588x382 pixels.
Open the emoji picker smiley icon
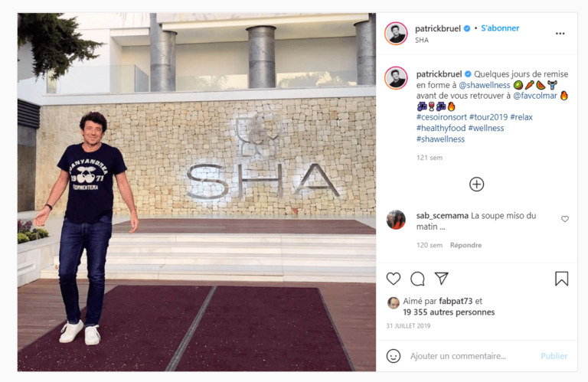pyautogui.click(x=394, y=356)
